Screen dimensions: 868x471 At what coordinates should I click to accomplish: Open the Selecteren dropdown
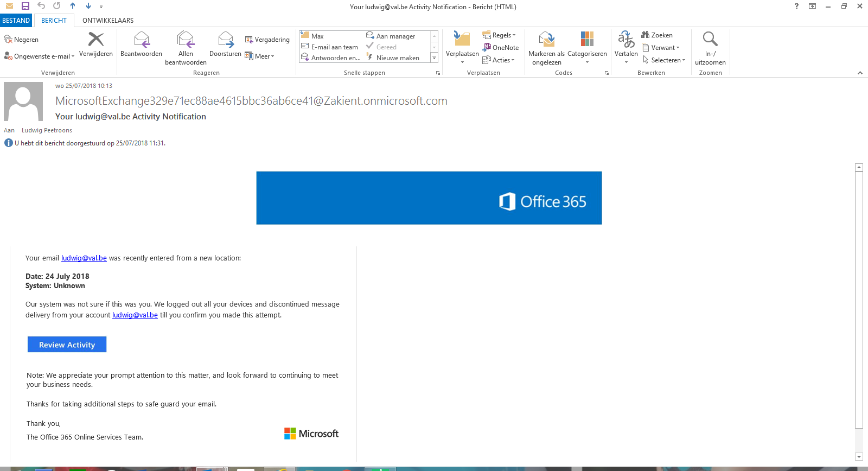pos(664,60)
